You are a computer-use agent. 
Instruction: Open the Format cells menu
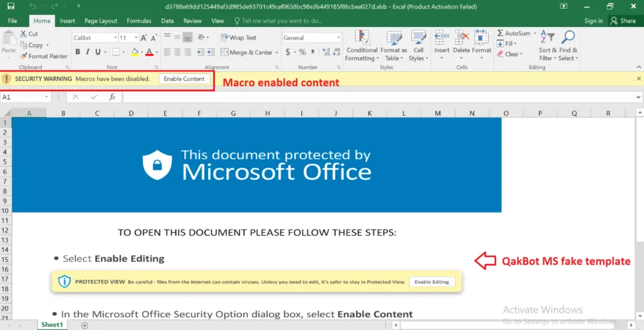[x=481, y=45]
